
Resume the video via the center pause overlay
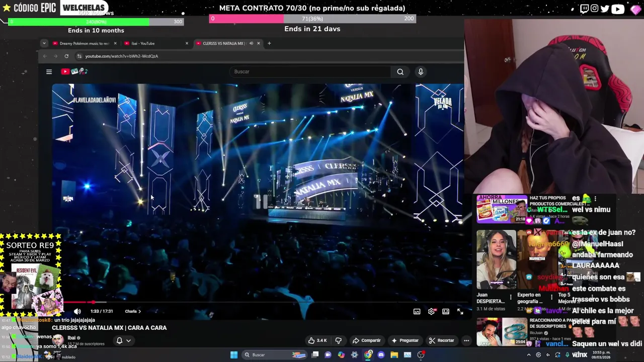[261, 202]
